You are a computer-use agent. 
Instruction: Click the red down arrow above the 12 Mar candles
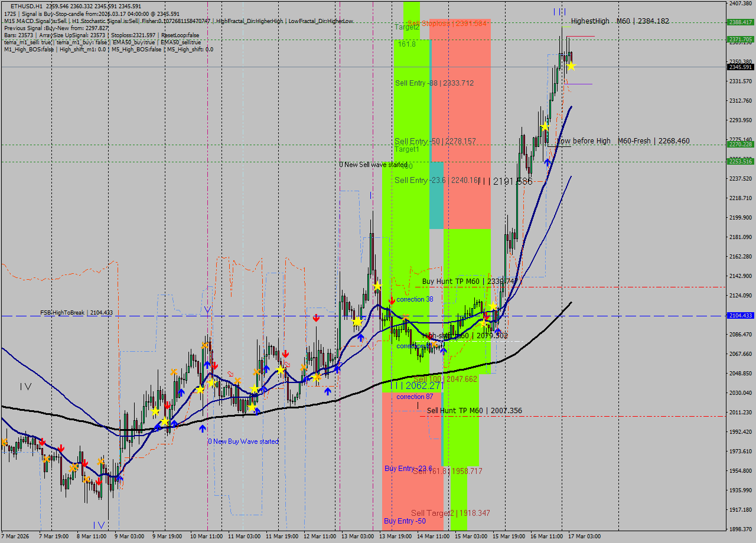tap(317, 318)
